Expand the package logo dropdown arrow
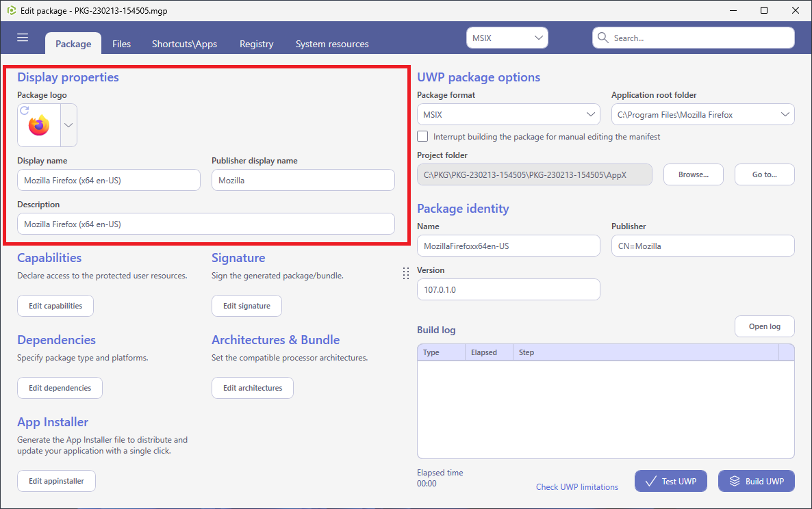Image resolution: width=812 pixels, height=509 pixels. click(x=68, y=125)
